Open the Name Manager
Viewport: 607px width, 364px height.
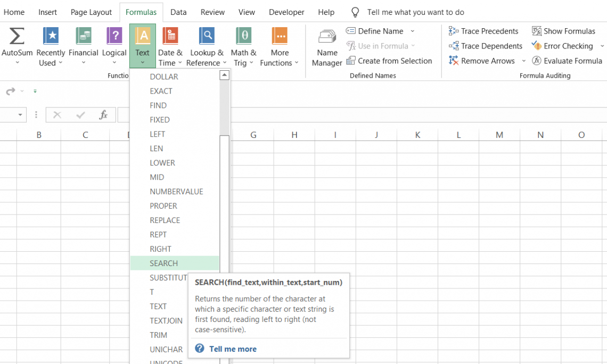[x=326, y=45]
